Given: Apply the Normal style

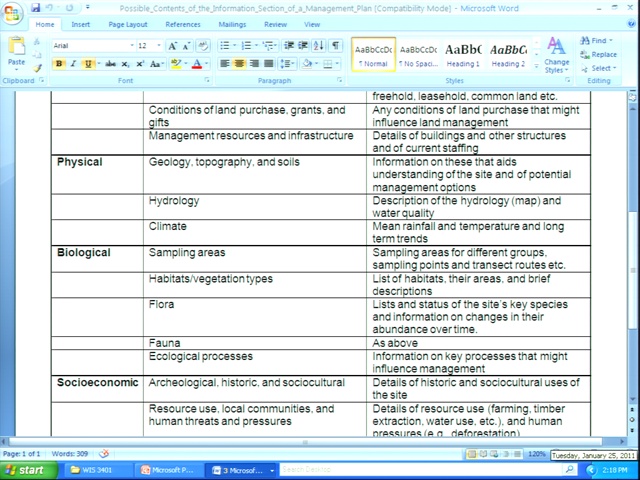Looking at the screenshot, I should pyautogui.click(x=373, y=55).
